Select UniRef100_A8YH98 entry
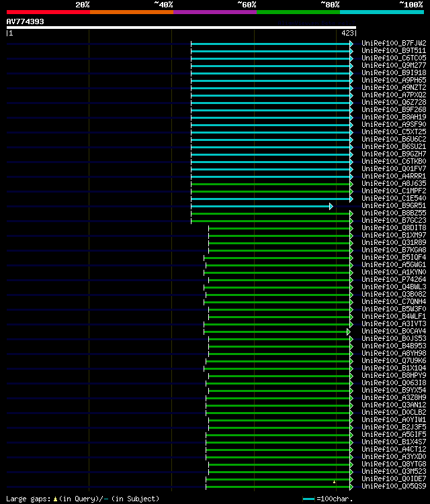The width and height of the screenshot is (430, 504). click(394, 354)
